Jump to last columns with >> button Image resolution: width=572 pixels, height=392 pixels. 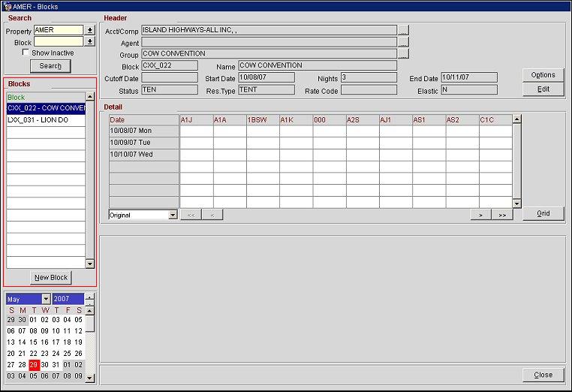[x=502, y=215]
